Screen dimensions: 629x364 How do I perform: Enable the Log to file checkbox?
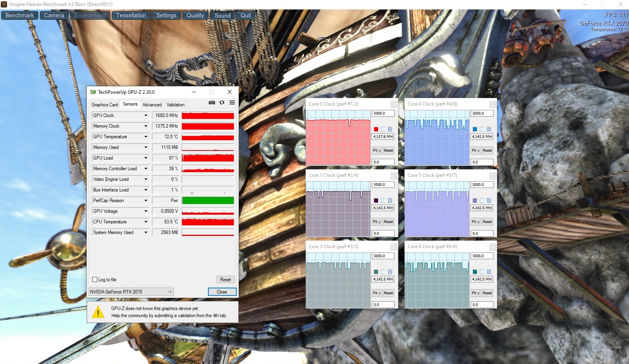[x=95, y=280]
